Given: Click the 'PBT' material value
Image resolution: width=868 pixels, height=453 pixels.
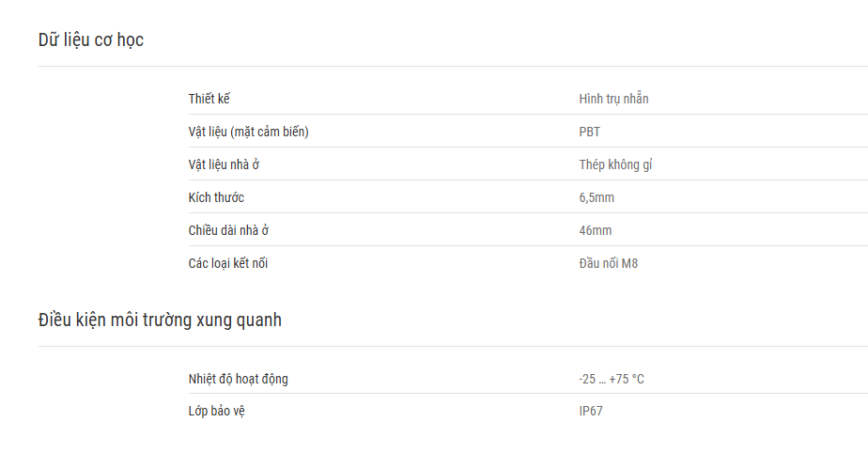Looking at the screenshot, I should click(590, 132).
